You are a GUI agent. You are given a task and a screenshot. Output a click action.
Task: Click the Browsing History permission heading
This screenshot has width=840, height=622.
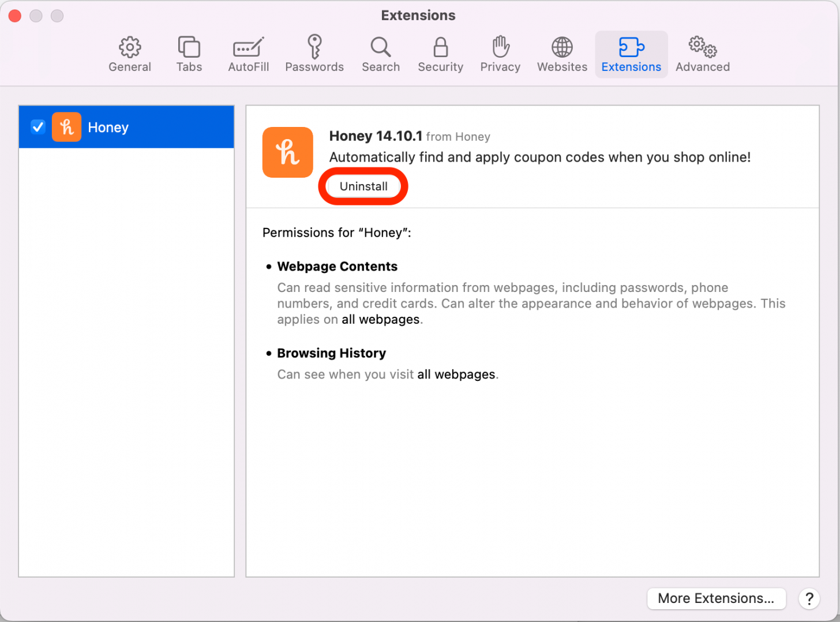pyautogui.click(x=331, y=353)
